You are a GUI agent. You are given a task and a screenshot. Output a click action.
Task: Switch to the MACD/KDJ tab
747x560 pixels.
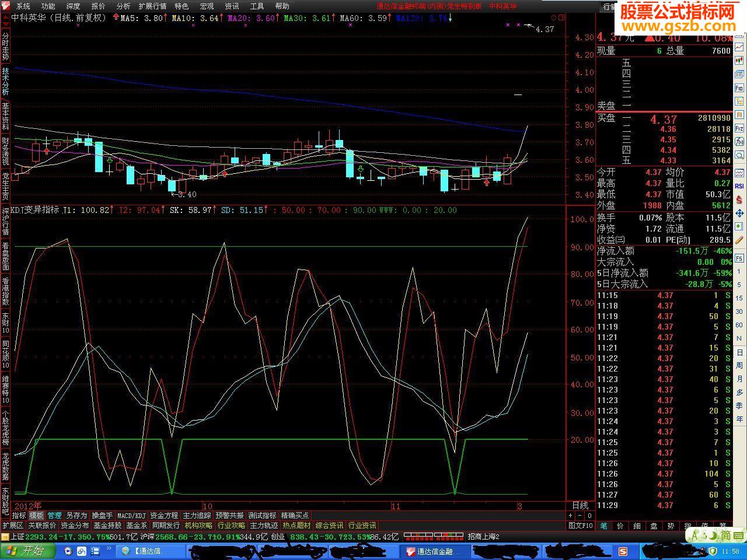[x=131, y=516]
